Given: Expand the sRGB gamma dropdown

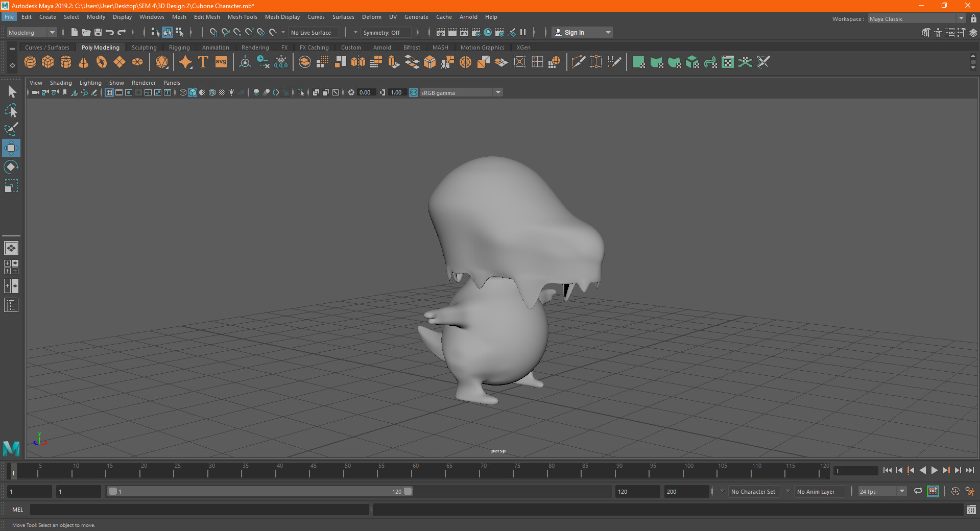Looking at the screenshot, I should pyautogui.click(x=497, y=92).
